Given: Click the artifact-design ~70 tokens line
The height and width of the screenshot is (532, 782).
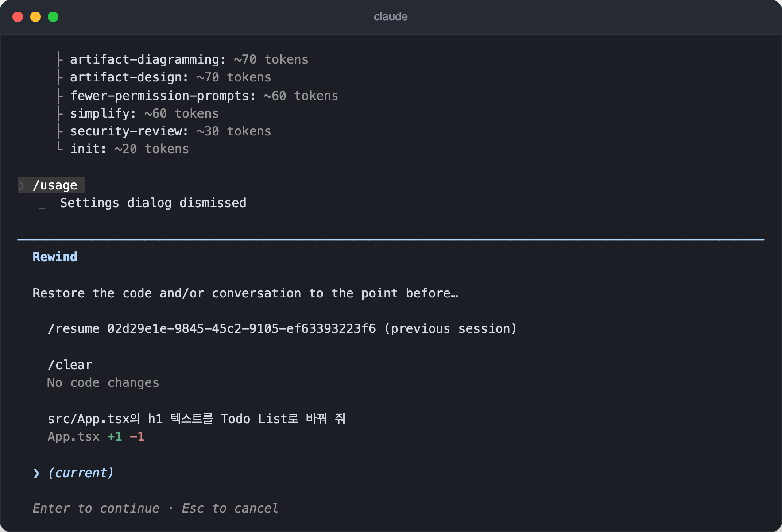Looking at the screenshot, I should (x=170, y=77).
